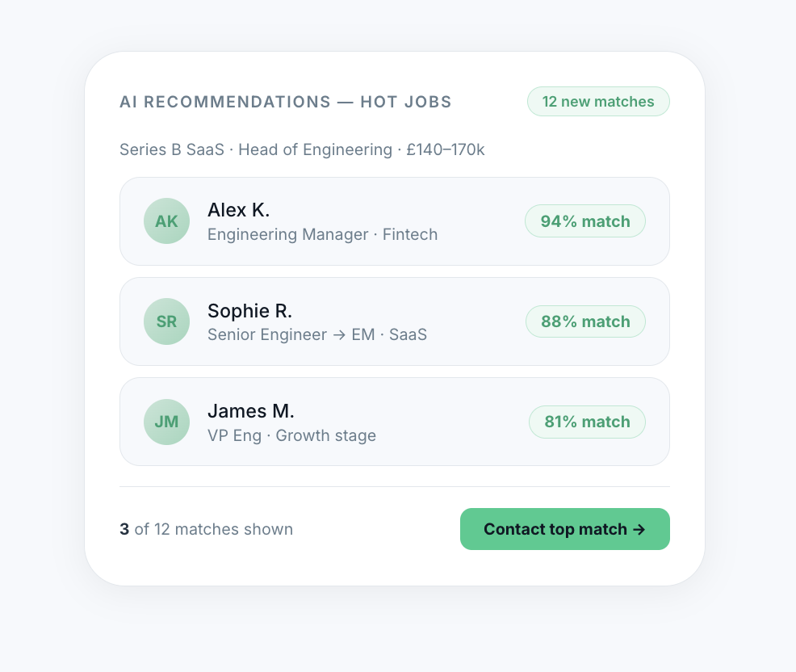Click the VP Eng · Growth stage subtitle
This screenshot has height=672, width=796.
291,435
